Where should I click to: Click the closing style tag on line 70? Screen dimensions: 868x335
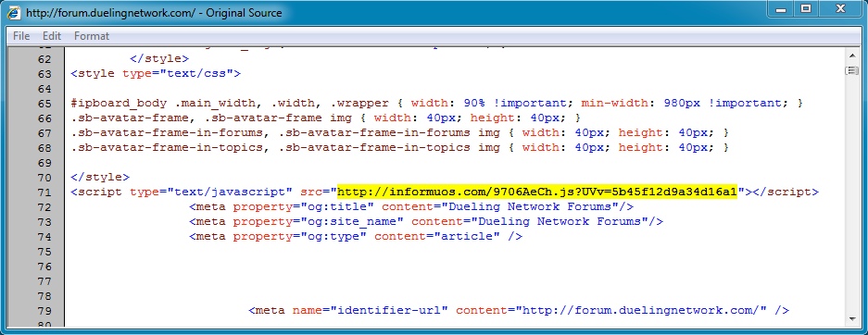[100, 178]
